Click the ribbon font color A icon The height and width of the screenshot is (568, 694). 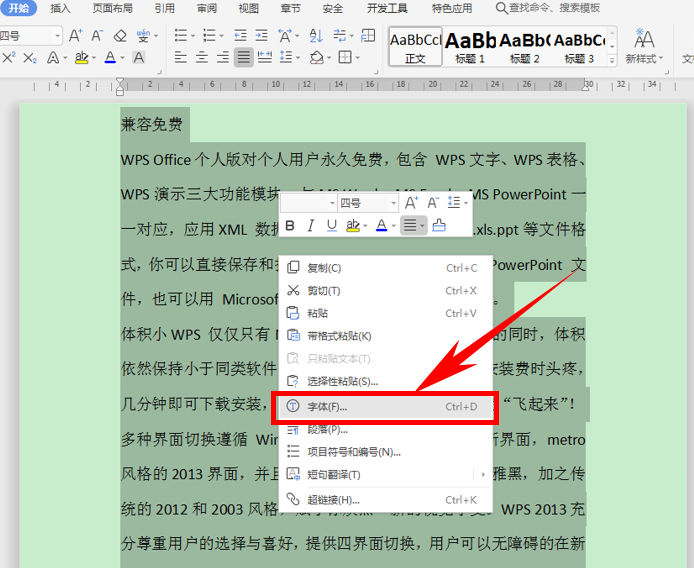(110, 58)
